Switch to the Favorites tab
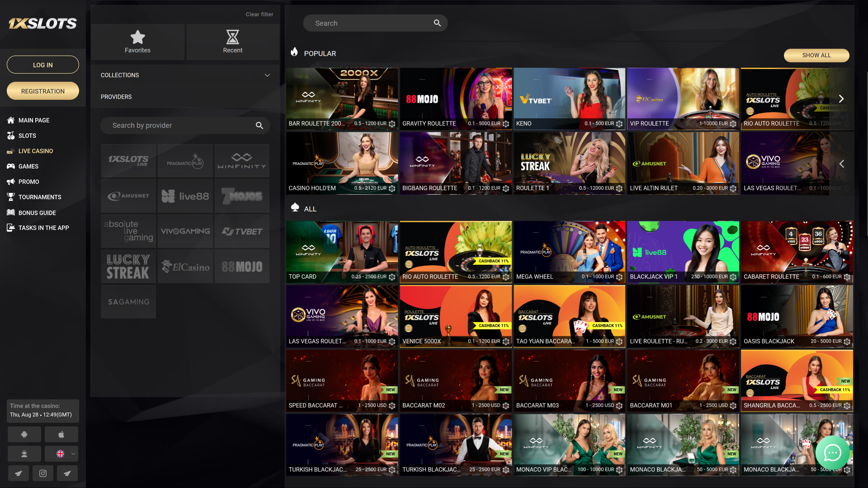This screenshot has width=868, height=488. pos(137,42)
